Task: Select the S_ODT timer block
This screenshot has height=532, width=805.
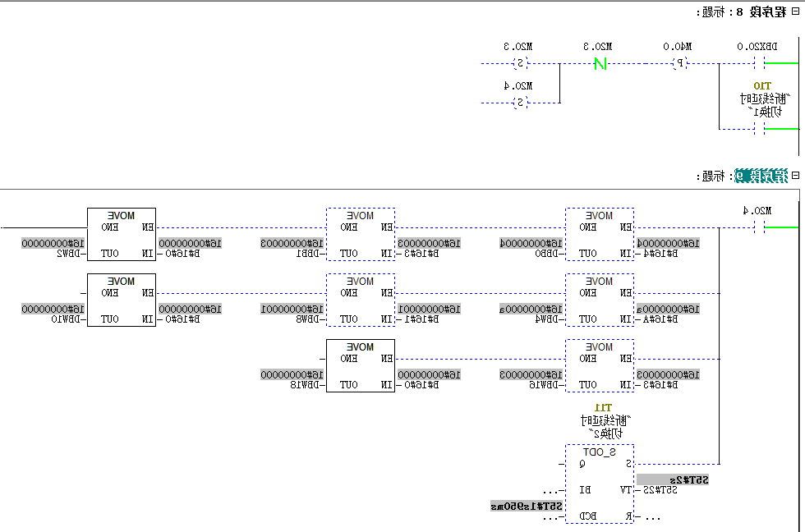Action: coord(600,484)
